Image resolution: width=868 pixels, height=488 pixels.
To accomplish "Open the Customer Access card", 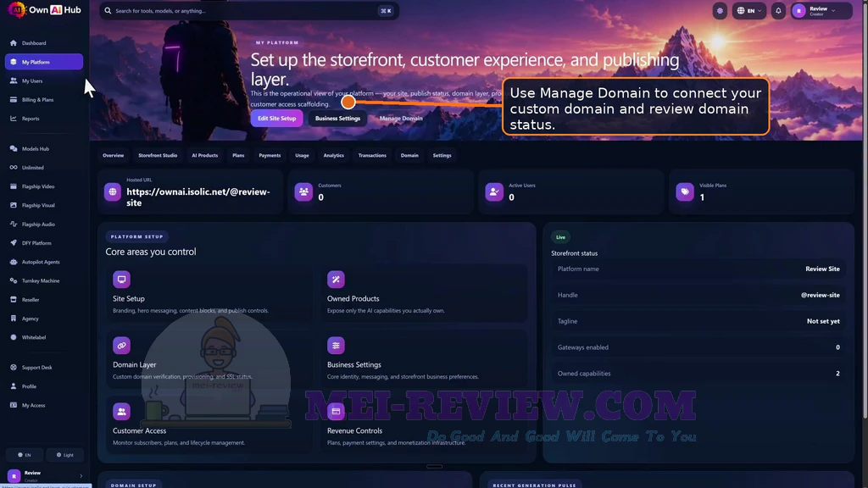I will point(209,425).
